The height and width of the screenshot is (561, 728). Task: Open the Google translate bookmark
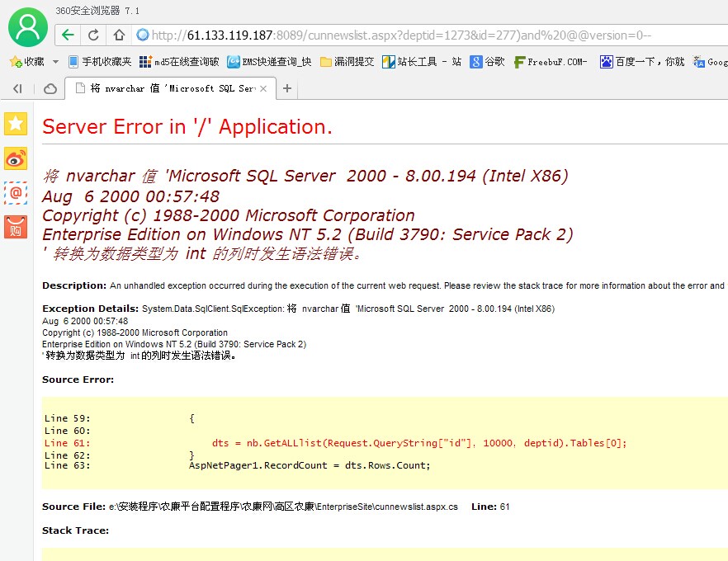711,62
